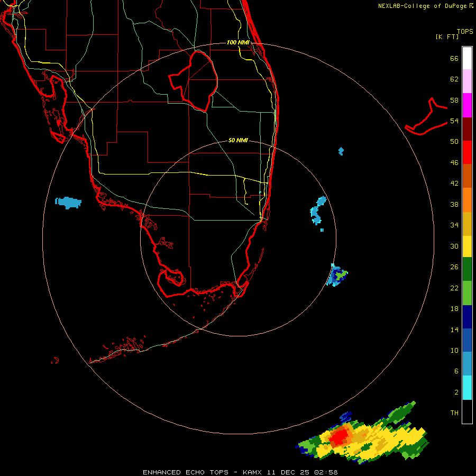This screenshot has height=476, width=476.
Task: Click the light blue 6-10 K FT swatch
Action: coord(467,364)
